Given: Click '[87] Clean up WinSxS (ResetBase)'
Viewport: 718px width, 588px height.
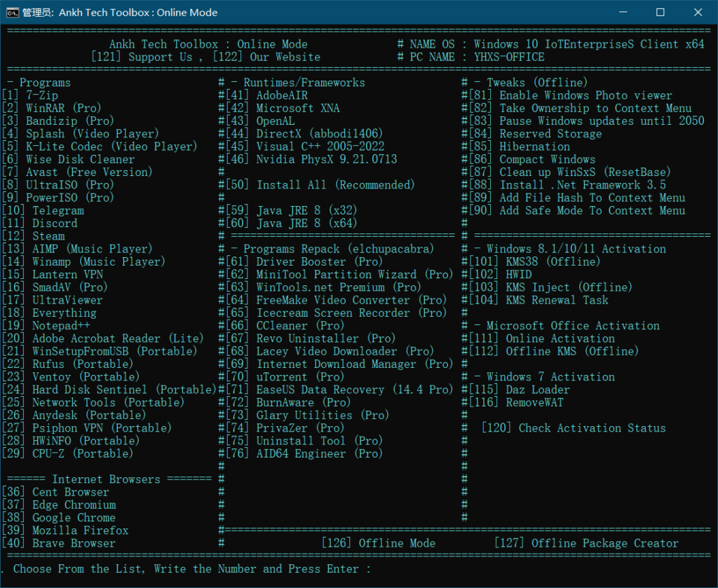Looking at the screenshot, I should point(569,172).
